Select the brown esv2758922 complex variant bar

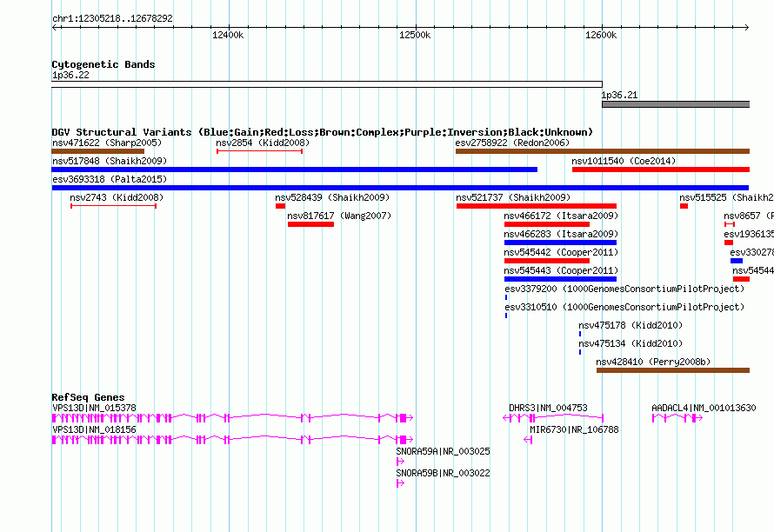(x=602, y=151)
